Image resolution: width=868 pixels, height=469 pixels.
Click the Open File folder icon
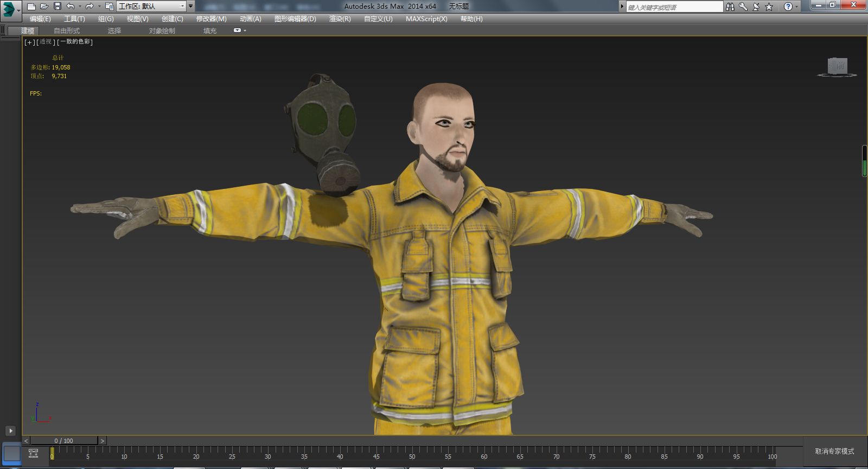(x=44, y=7)
